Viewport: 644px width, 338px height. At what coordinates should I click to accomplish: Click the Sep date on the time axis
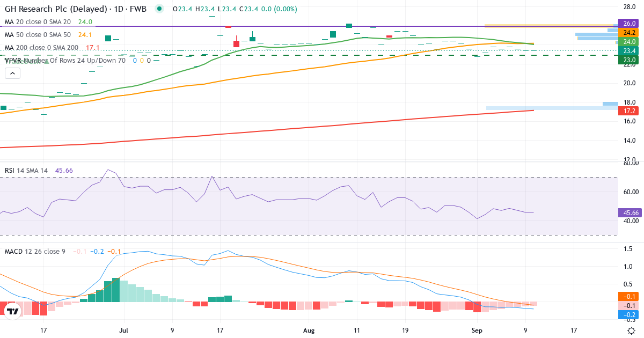pos(477,330)
